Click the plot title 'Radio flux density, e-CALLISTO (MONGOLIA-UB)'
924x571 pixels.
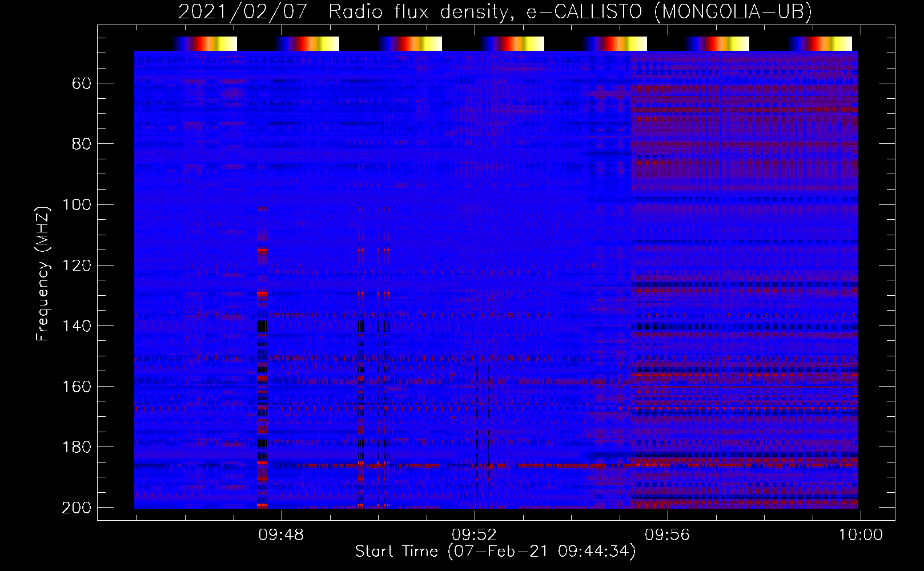click(x=570, y=12)
